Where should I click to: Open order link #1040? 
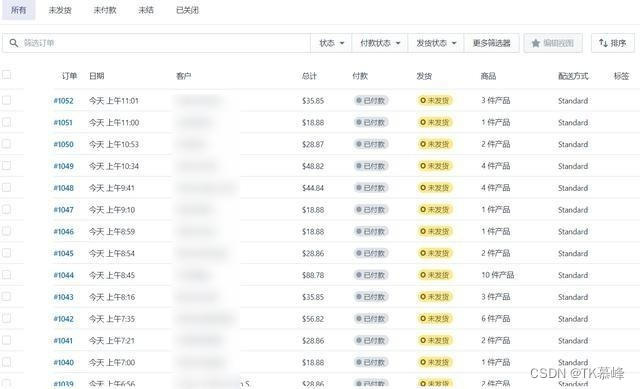pos(63,362)
